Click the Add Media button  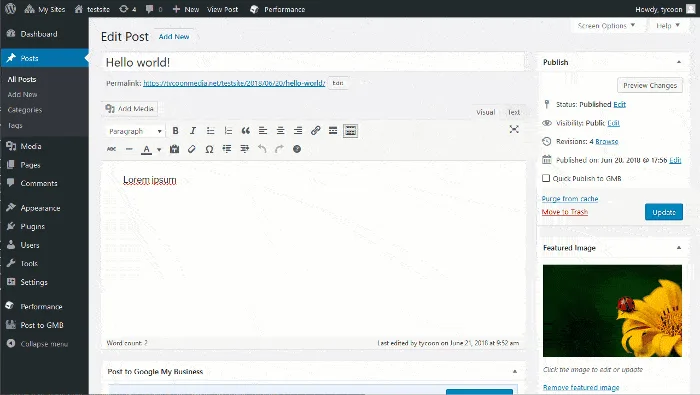(x=130, y=108)
